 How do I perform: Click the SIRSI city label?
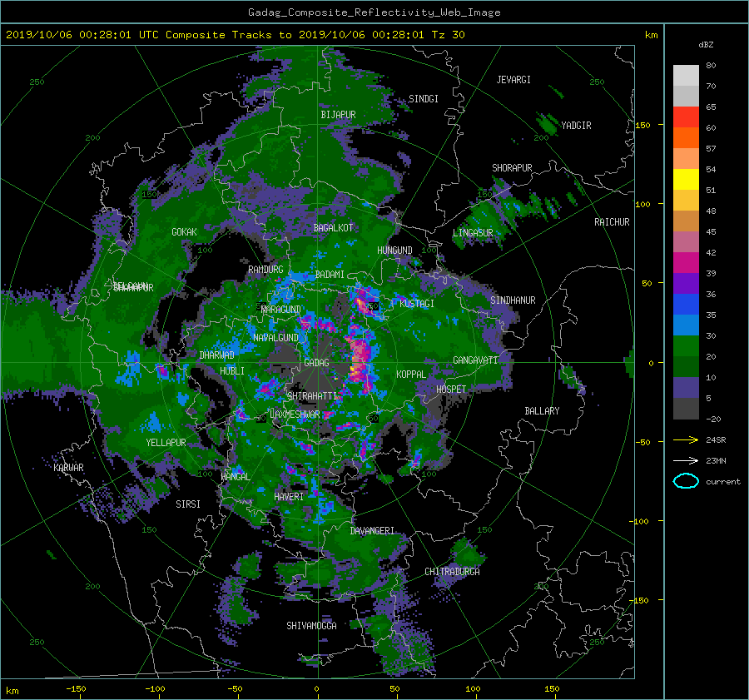[x=188, y=504]
